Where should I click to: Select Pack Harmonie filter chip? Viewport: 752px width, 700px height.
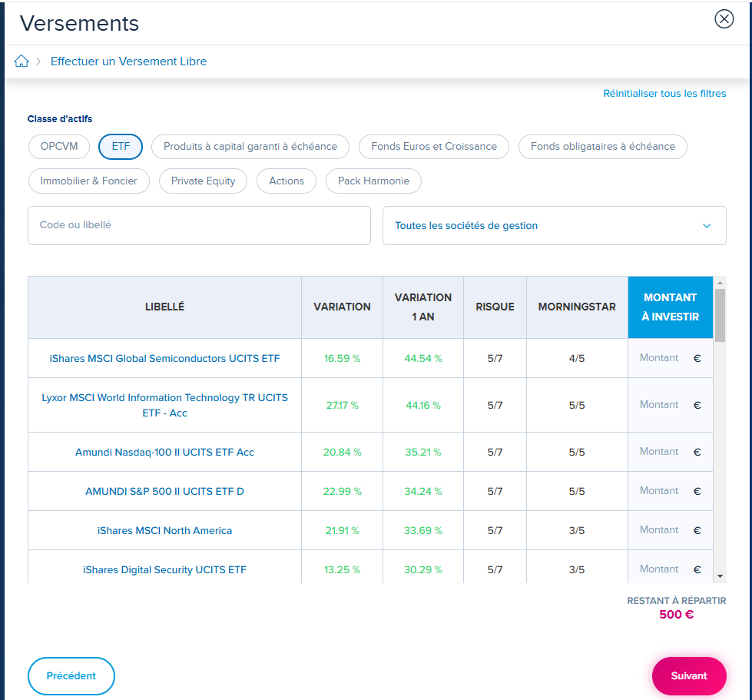[373, 181]
